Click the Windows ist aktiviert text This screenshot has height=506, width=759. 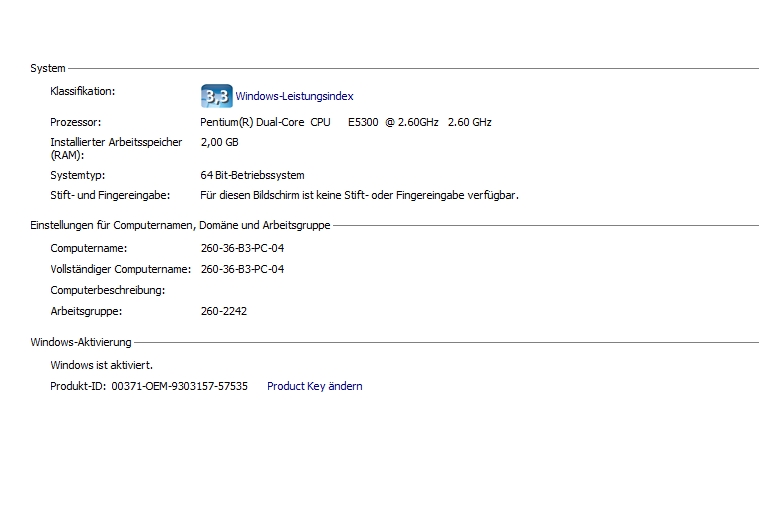tap(102, 365)
